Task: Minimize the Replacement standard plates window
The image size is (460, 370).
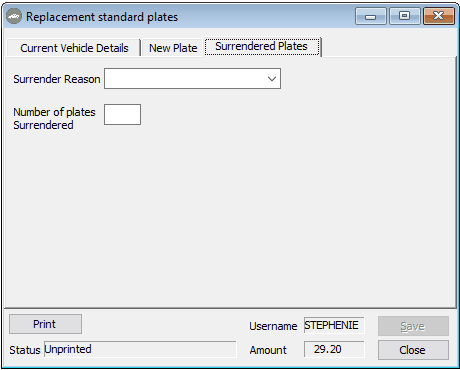Action: pos(371,16)
